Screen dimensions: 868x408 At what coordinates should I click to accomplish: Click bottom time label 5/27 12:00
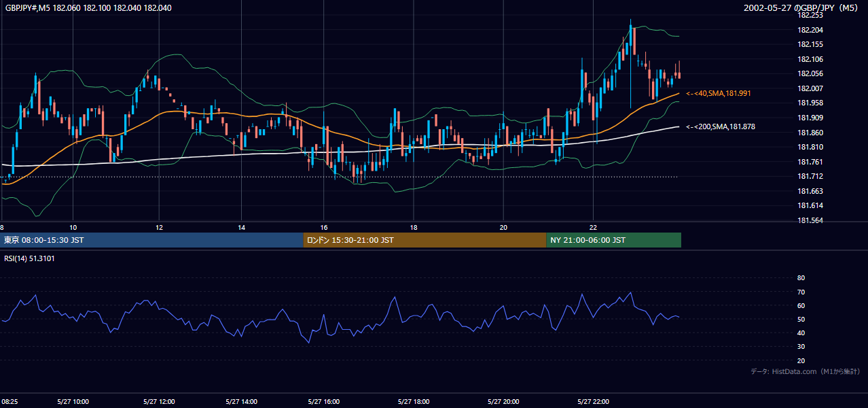click(x=160, y=401)
